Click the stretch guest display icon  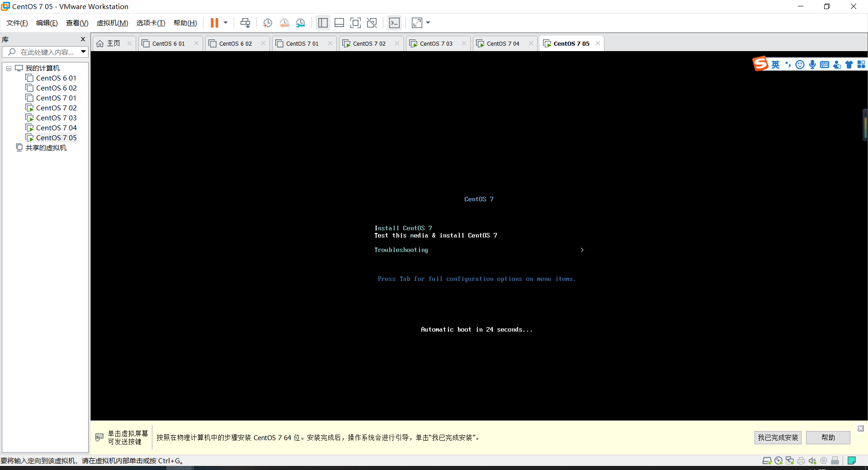click(417, 23)
